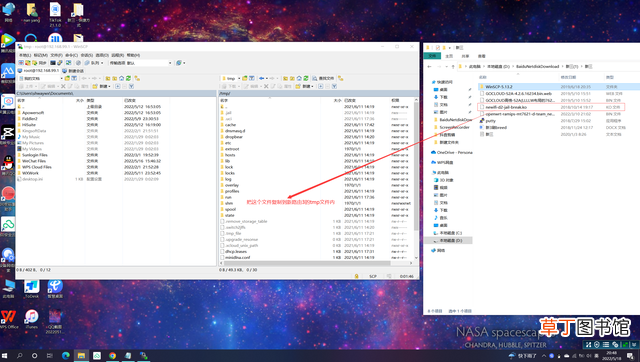Click local panel delete X icon
Screen dimensions: 640x362
63,86
